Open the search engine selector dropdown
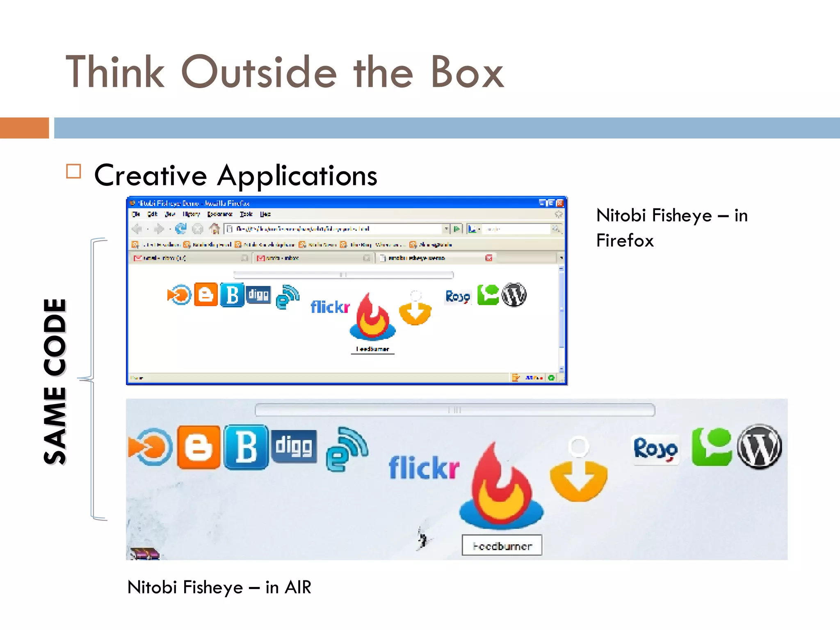 pyautogui.click(x=475, y=229)
